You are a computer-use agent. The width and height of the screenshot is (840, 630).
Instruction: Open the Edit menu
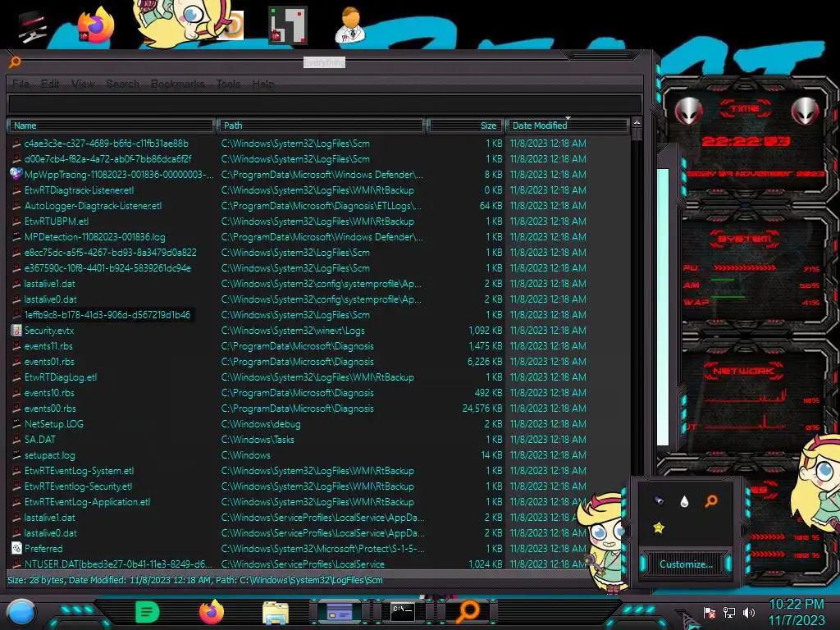point(50,84)
